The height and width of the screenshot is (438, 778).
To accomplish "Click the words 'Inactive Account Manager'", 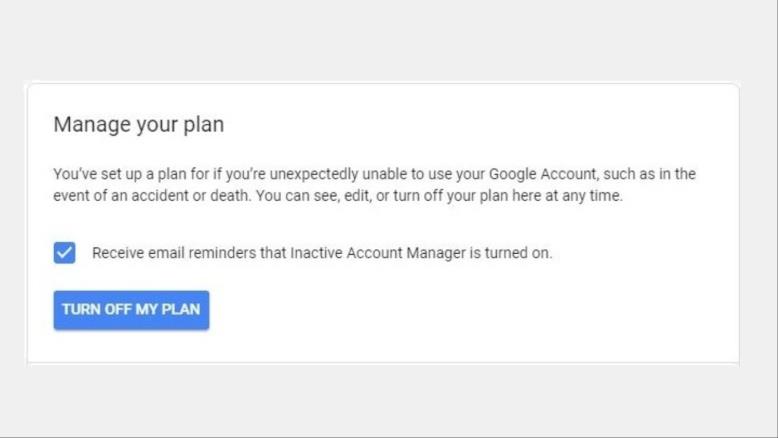I will tap(378, 253).
